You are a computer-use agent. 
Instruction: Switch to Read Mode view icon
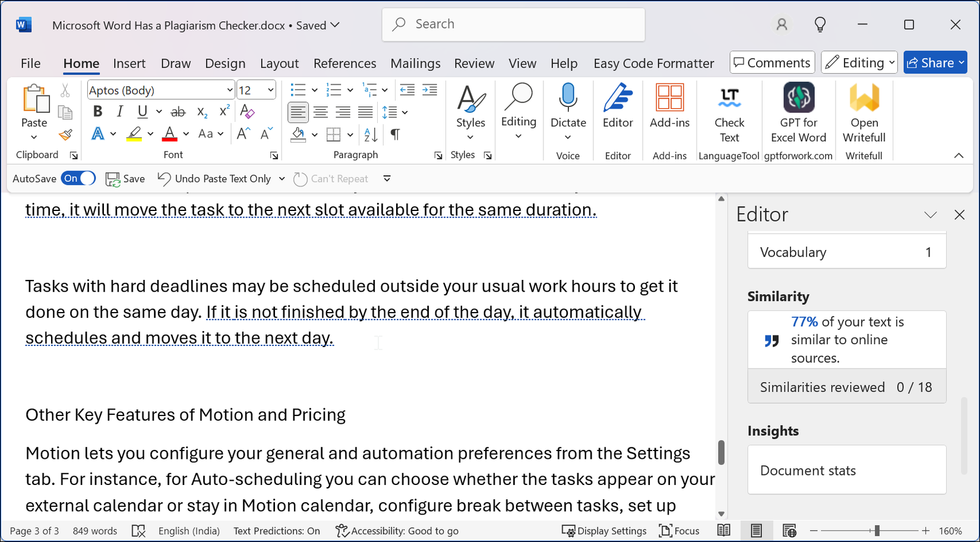pos(724,530)
